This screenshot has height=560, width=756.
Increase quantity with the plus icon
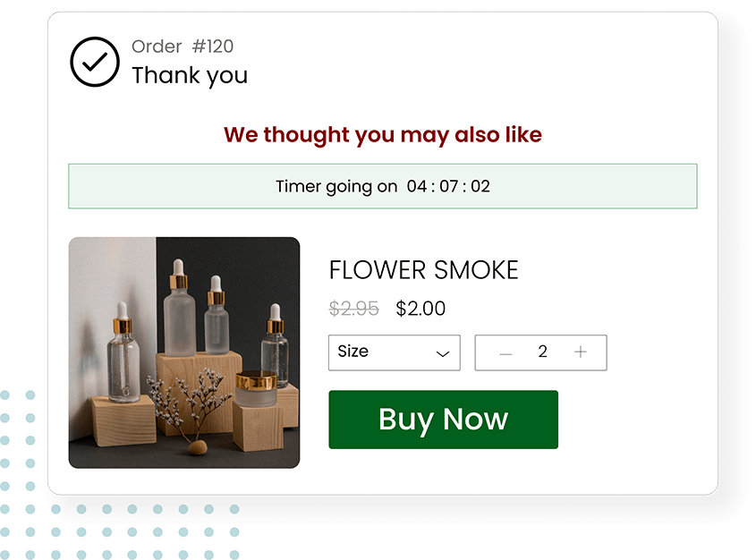[x=581, y=352]
